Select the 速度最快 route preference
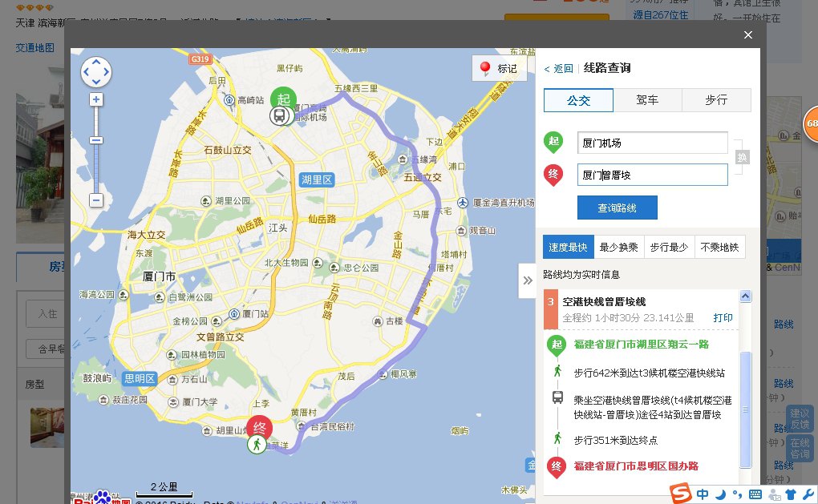The height and width of the screenshot is (504, 818). pyautogui.click(x=568, y=248)
